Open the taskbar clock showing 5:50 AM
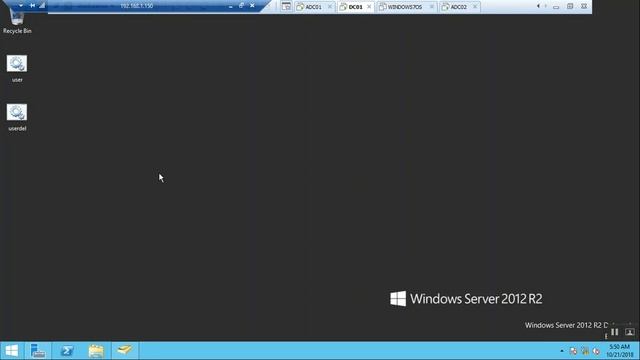 (x=620, y=351)
